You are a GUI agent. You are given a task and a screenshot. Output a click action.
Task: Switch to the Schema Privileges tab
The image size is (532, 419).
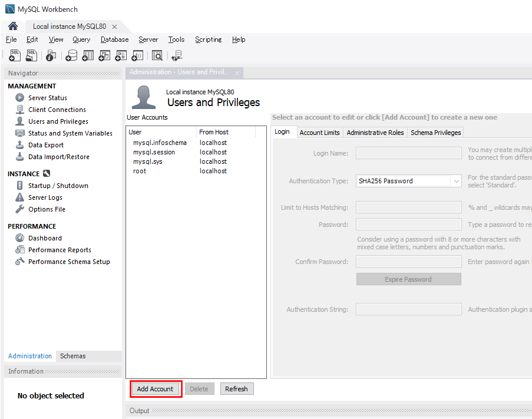[x=435, y=133]
